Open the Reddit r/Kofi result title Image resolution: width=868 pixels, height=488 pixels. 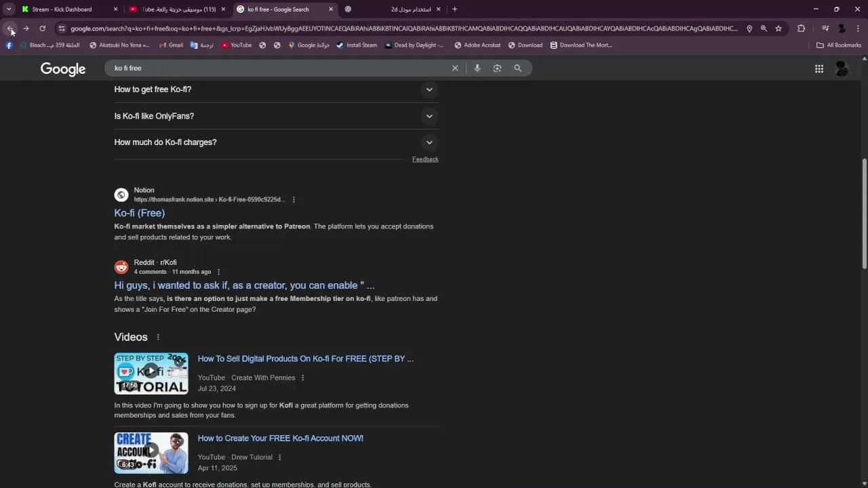[x=244, y=285]
